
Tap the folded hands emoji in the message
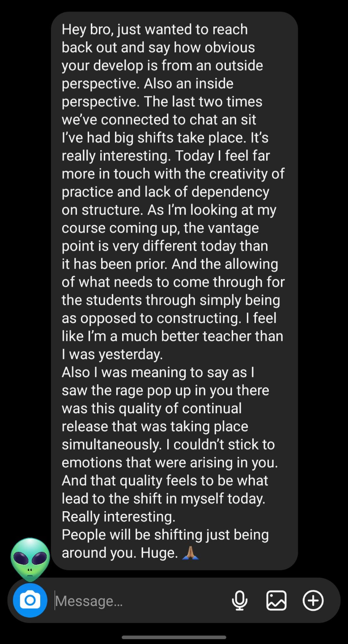191,553
